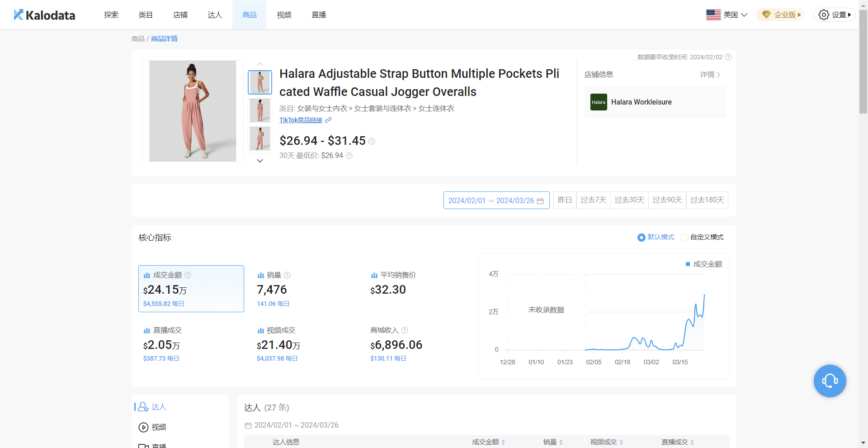Click the help icon next to 商城收入
Image resolution: width=868 pixels, height=448 pixels.
coord(405,330)
